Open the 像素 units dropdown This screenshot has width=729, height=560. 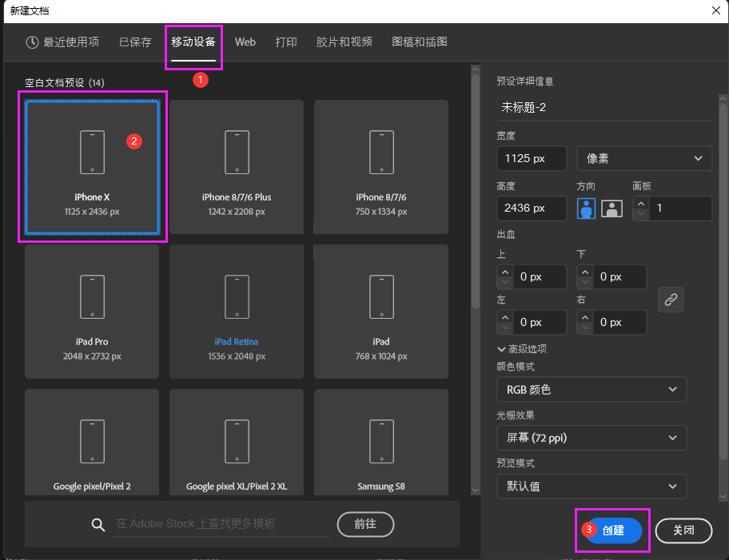pos(643,158)
